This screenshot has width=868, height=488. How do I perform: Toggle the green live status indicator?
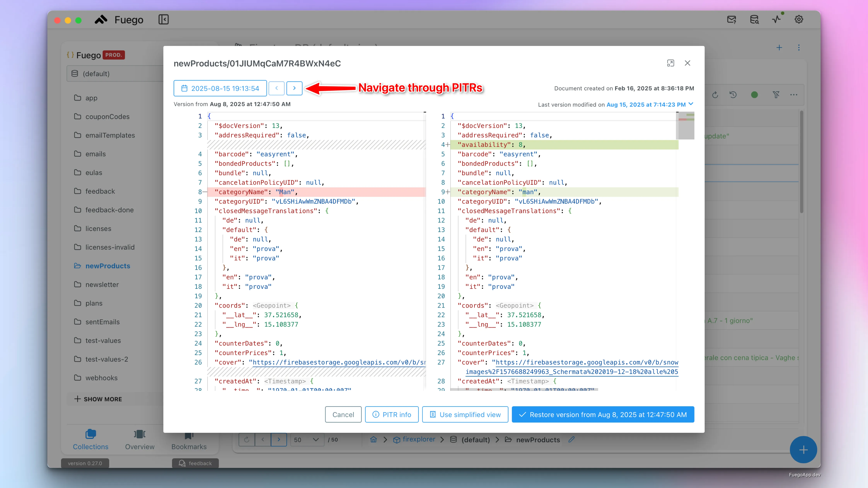pyautogui.click(x=755, y=95)
